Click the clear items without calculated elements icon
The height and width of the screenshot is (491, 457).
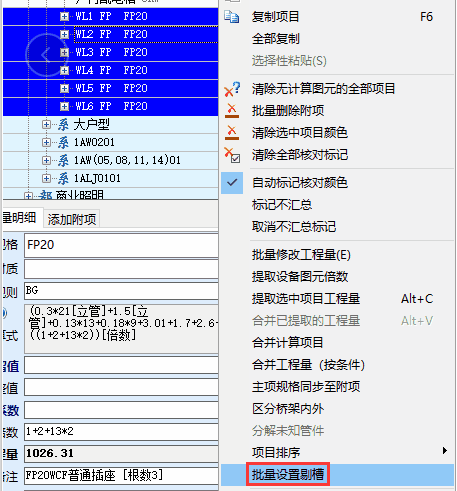(x=232, y=89)
